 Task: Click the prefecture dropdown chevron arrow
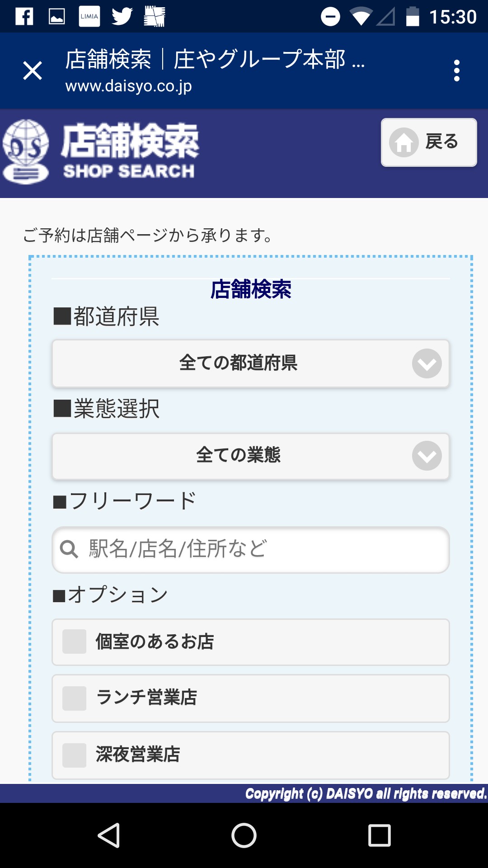[x=427, y=363]
